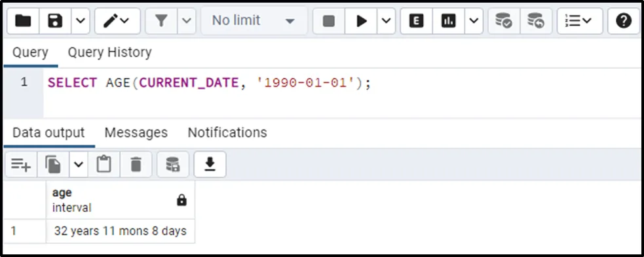Open the Notifications tab
644x257 pixels.
tap(227, 132)
